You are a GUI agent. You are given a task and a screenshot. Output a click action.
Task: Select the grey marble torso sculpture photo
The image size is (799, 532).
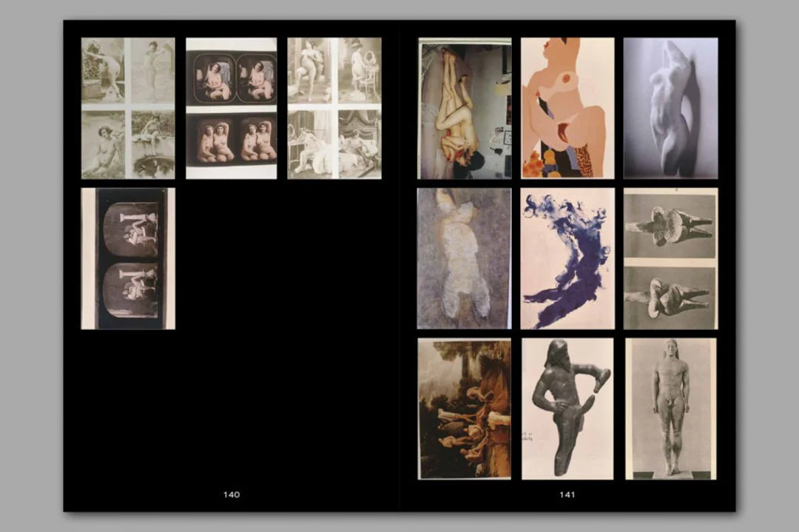[670, 108]
